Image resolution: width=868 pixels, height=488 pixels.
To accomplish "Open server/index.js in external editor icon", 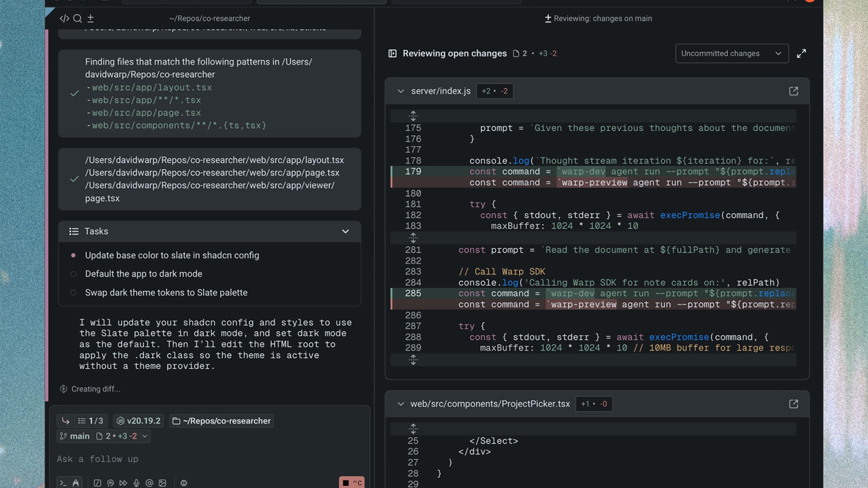I will click(x=794, y=91).
